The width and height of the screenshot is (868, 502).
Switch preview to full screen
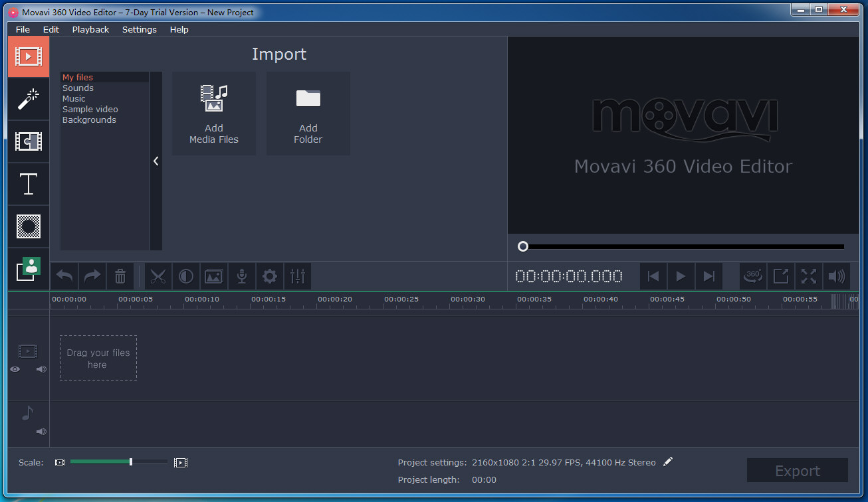coord(809,276)
